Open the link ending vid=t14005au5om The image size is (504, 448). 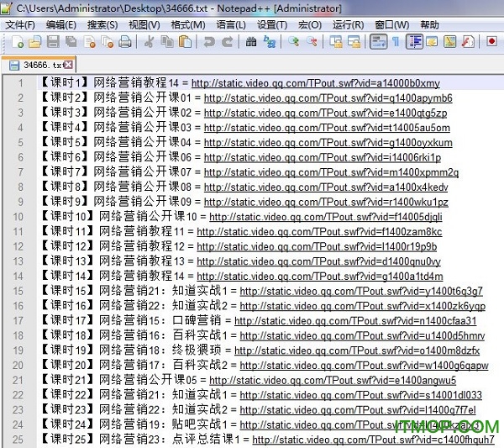[x=327, y=128]
